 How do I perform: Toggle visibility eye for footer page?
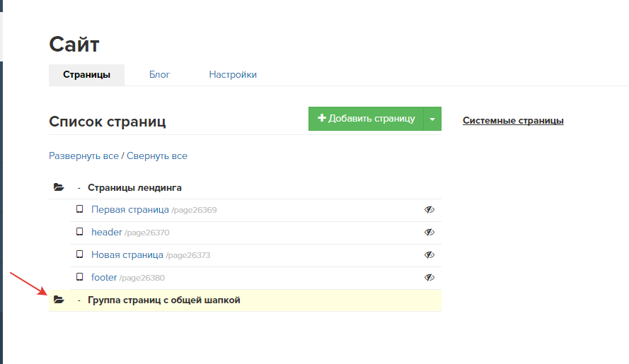(x=429, y=277)
